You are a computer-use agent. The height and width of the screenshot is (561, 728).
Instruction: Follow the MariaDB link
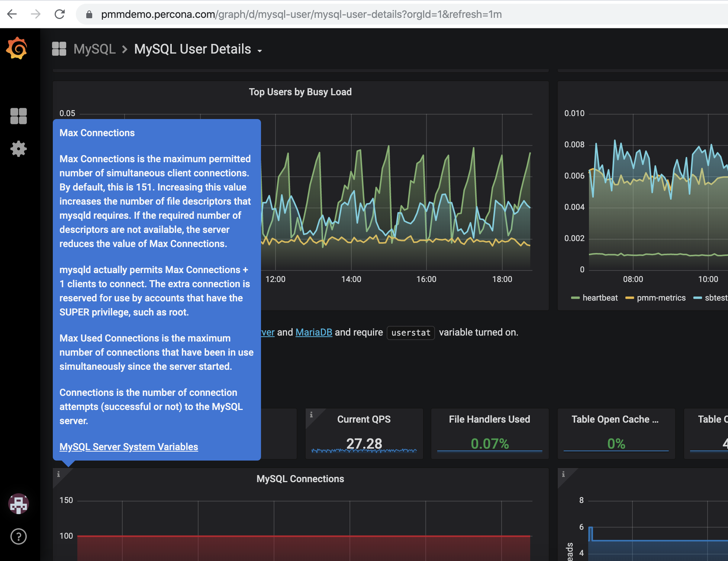[x=314, y=332]
